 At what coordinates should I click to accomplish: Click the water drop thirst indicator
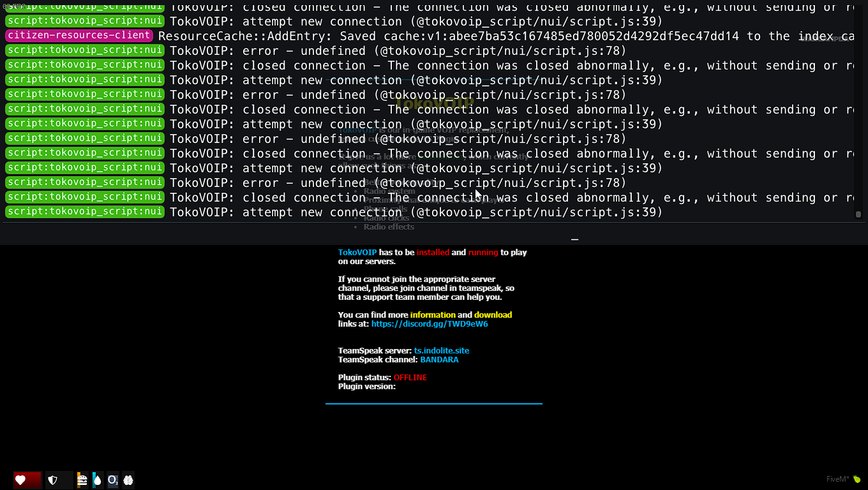click(97, 480)
